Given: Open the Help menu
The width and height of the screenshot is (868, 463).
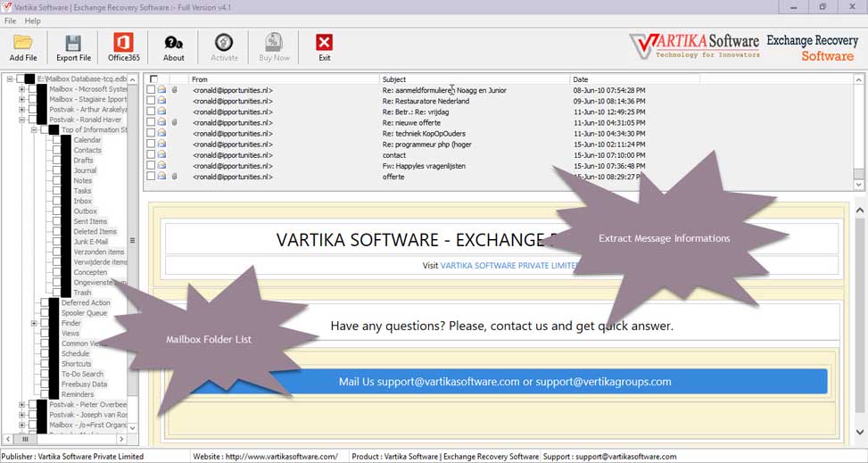Looking at the screenshot, I should [33, 21].
